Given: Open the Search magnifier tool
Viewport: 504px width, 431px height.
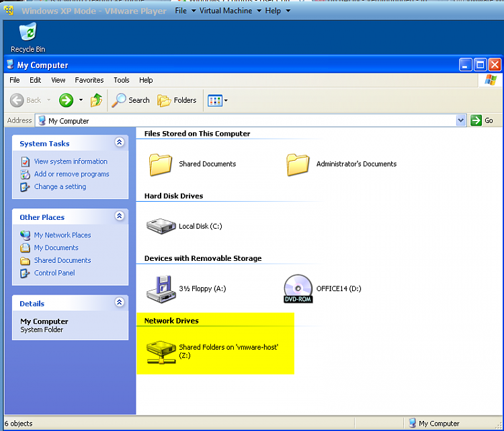Looking at the screenshot, I should 130,100.
